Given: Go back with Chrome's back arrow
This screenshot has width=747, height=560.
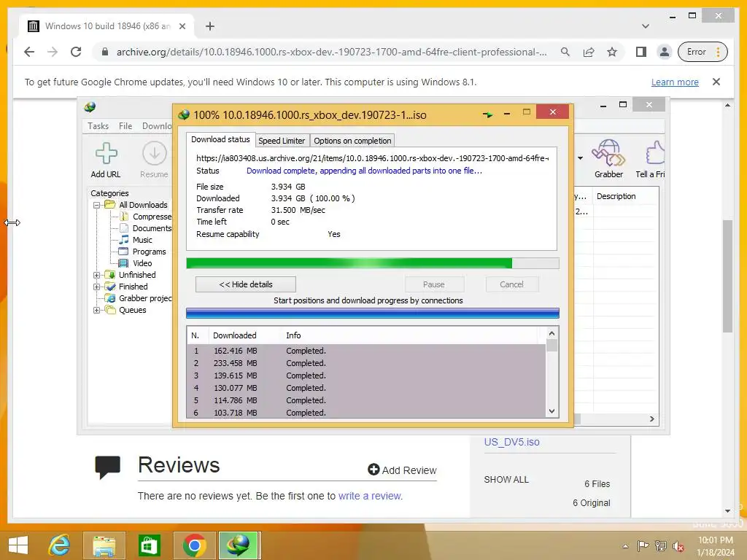Looking at the screenshot, I should pyautogui.click(x=29, y=52).
